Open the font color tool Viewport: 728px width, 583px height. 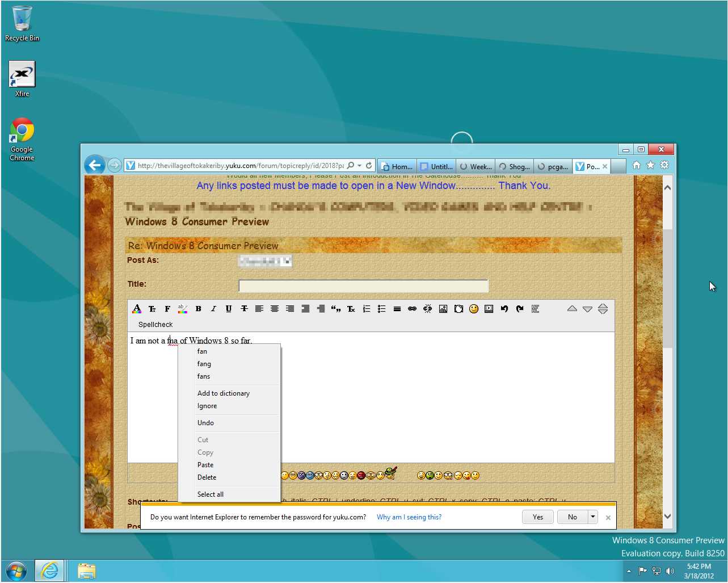coord(137,309)
